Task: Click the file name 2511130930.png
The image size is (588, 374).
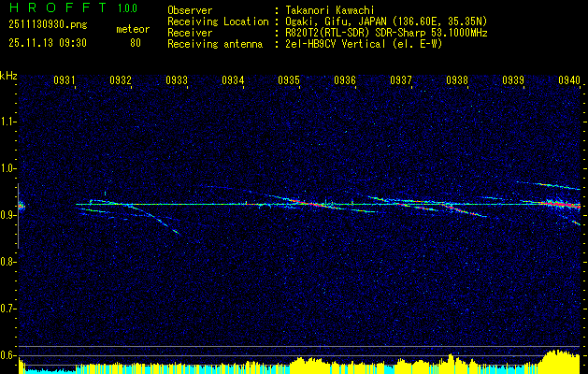Action: click(48, 24)
